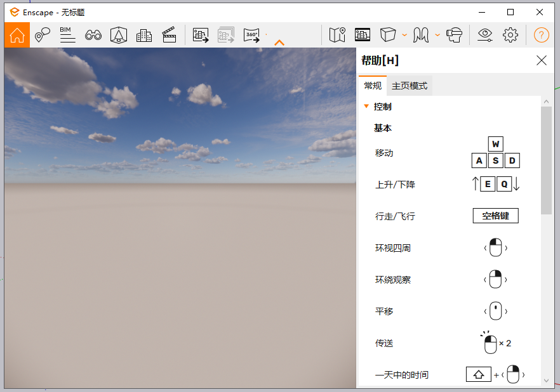Open dropdown arrow next to path icon
The height and width of the screenshot is (392, 560).
pos(437,35)
